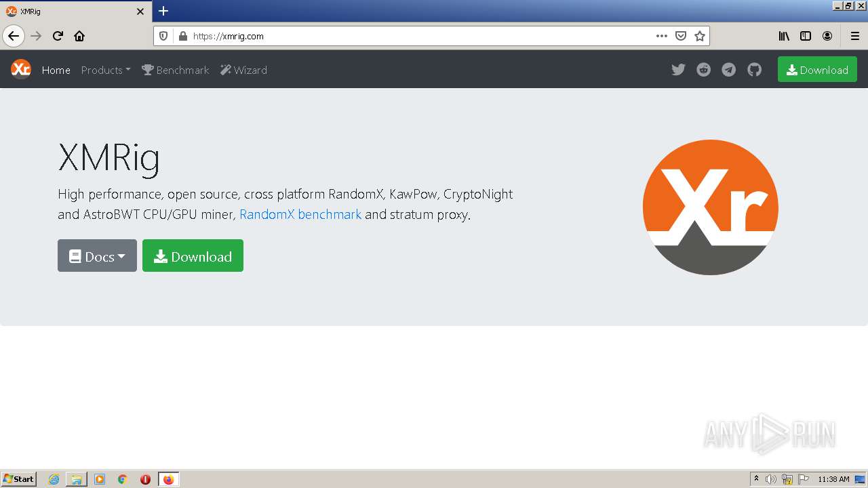Open page actions three-dots menu
Image resolution: width=868 pixels, height=488 pixels.
click(x=662, y=36)
